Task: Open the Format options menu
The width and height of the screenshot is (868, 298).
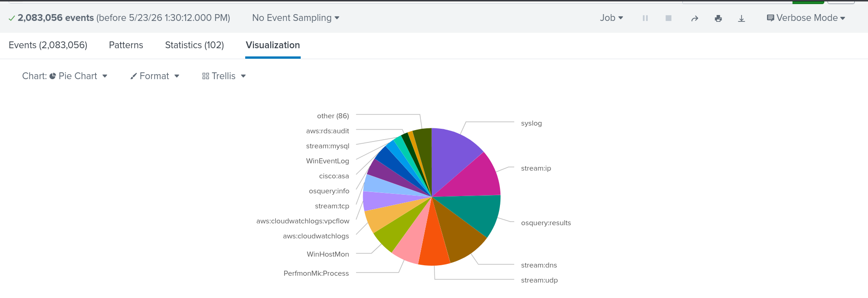Action: click(x=155, y=76)
